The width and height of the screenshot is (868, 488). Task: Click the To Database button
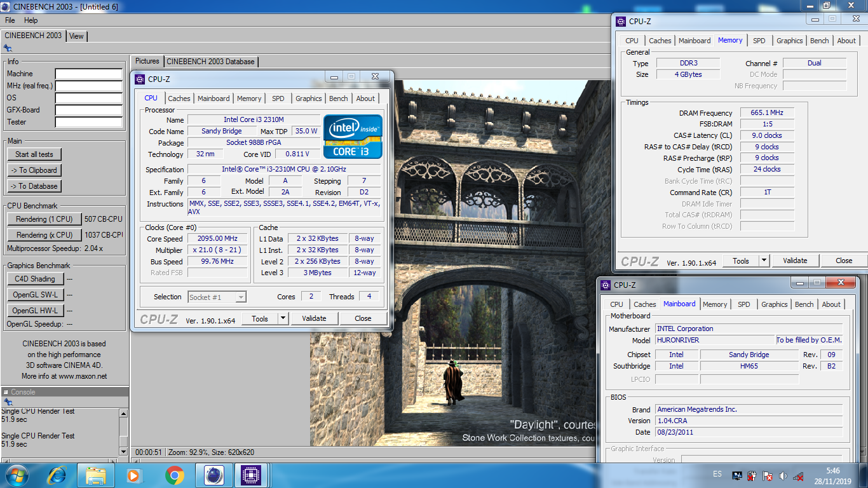pos(34,186)
